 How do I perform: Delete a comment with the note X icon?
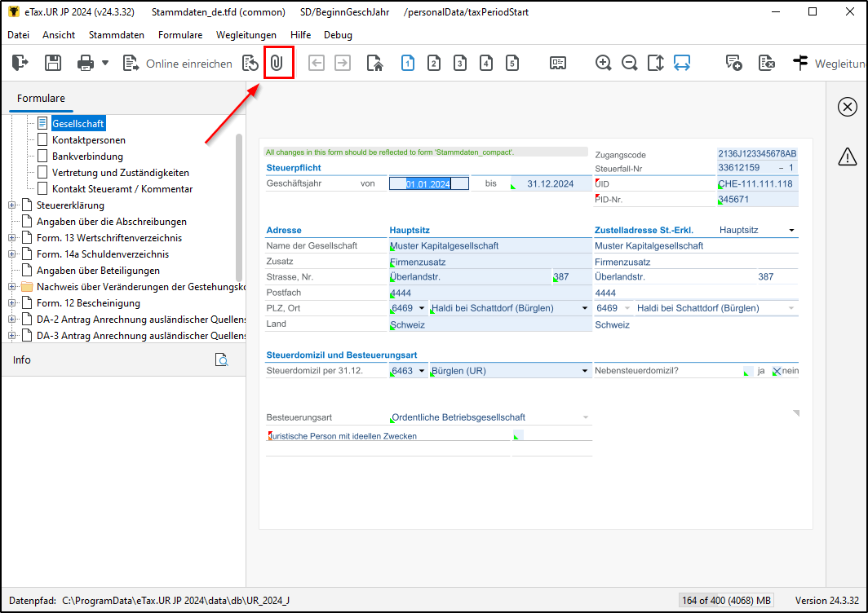(x=767, y=63)
